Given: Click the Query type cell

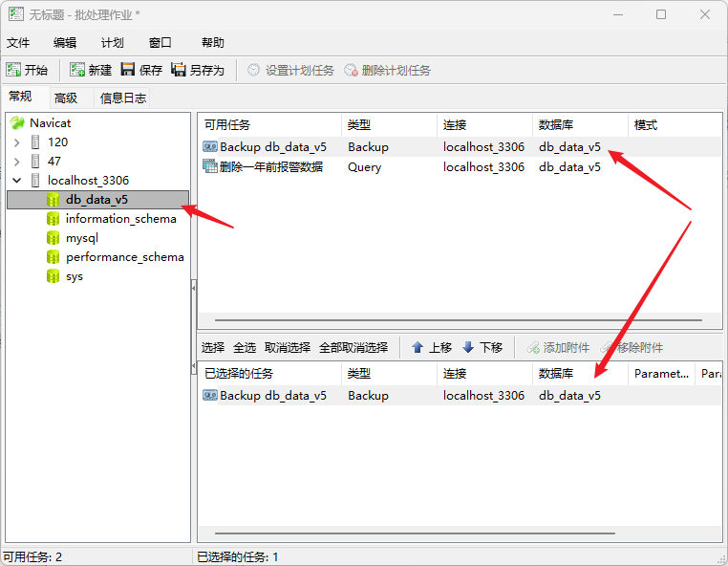Looking at the screenshot, I should (x=364, y=166).
